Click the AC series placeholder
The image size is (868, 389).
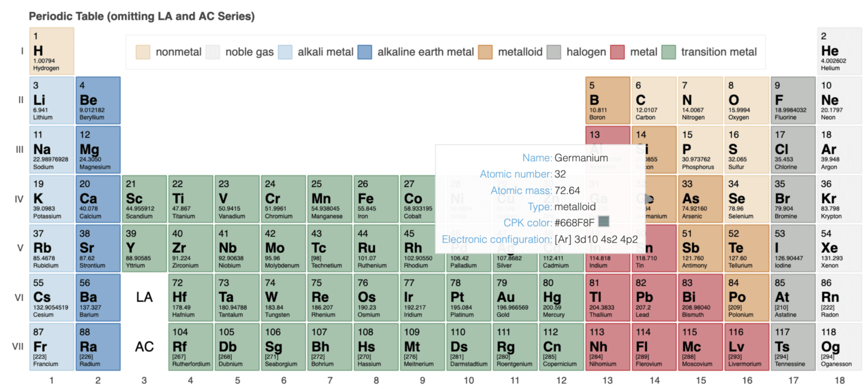point(145,347)
